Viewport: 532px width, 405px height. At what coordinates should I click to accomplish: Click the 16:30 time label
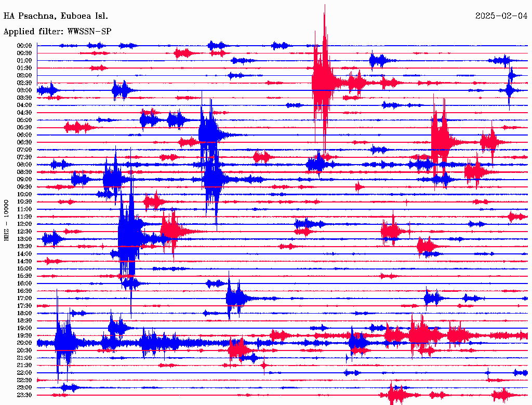click(x=24, y=291)
